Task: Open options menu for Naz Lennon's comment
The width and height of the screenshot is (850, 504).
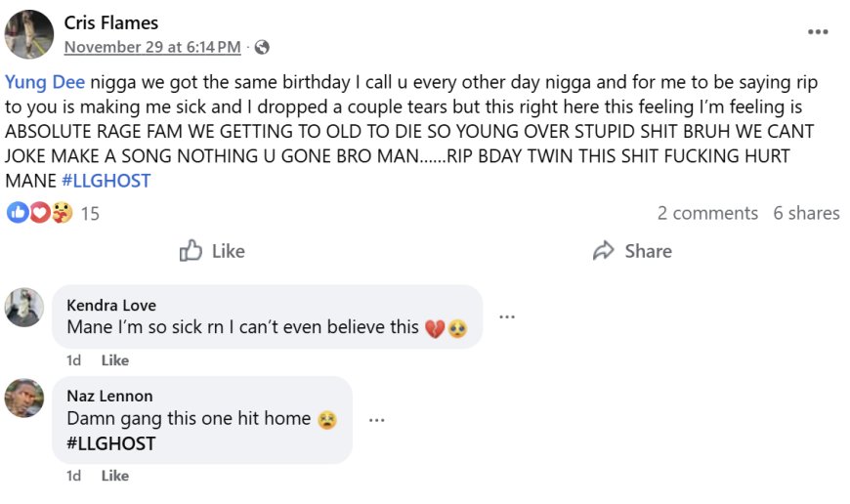Action: tap(376, 420)
